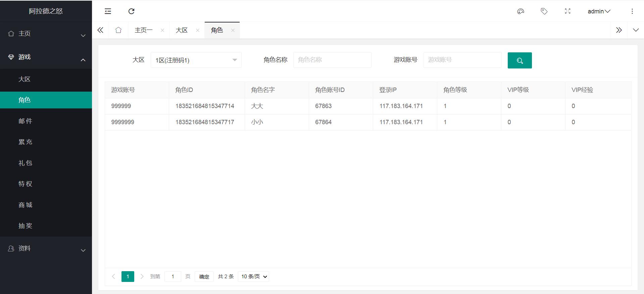This screenshot has width=644, height=294.
Task: Open the 大区 server select dropdown
Action: point(196,60)
